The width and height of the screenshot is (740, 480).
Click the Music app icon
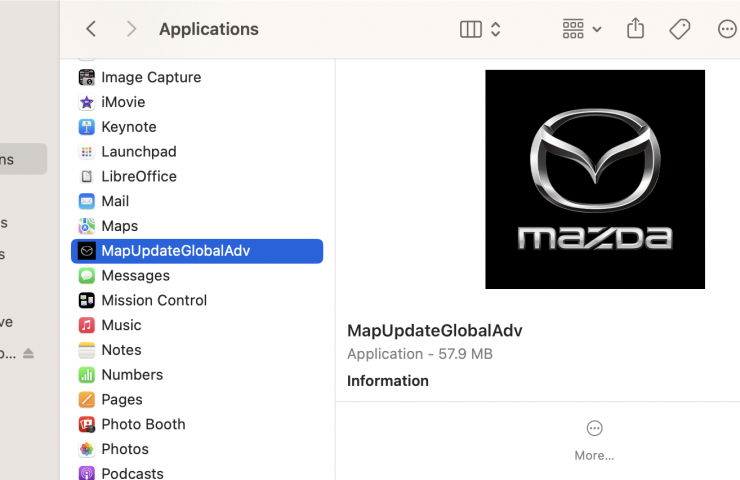pyautogui.click(x=87, y=325)
